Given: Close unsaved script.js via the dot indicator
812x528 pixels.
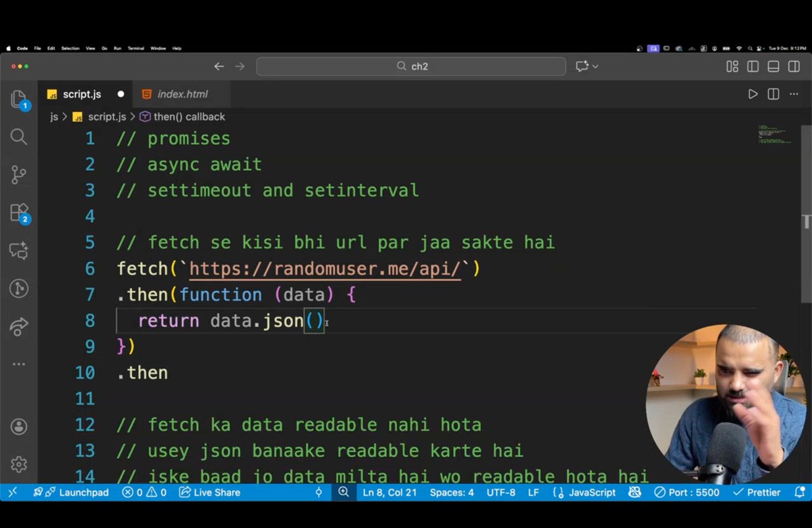Looking at the screenshot, I should tap(121, 94).
